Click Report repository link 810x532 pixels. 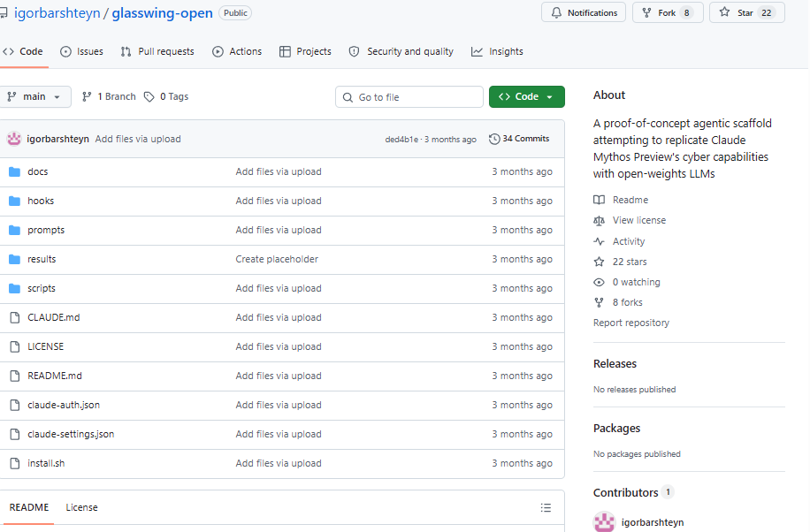(x=631, y=323)
